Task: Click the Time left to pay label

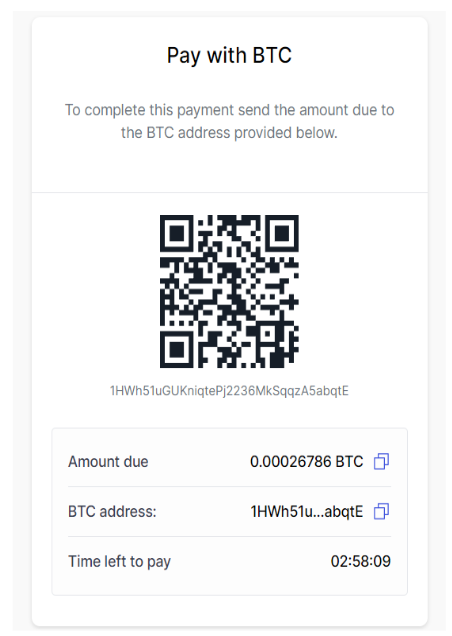Action: click(119, 562)
